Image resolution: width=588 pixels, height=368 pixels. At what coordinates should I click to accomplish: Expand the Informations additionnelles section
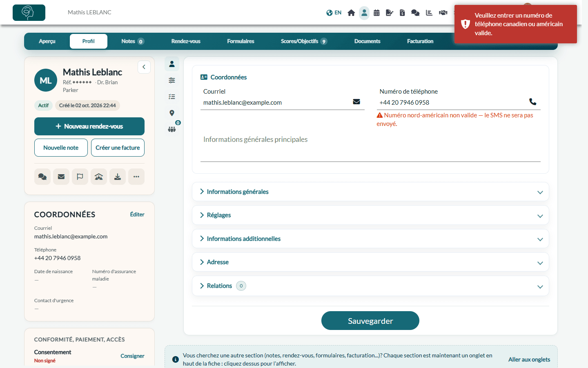tap(370, 239)
